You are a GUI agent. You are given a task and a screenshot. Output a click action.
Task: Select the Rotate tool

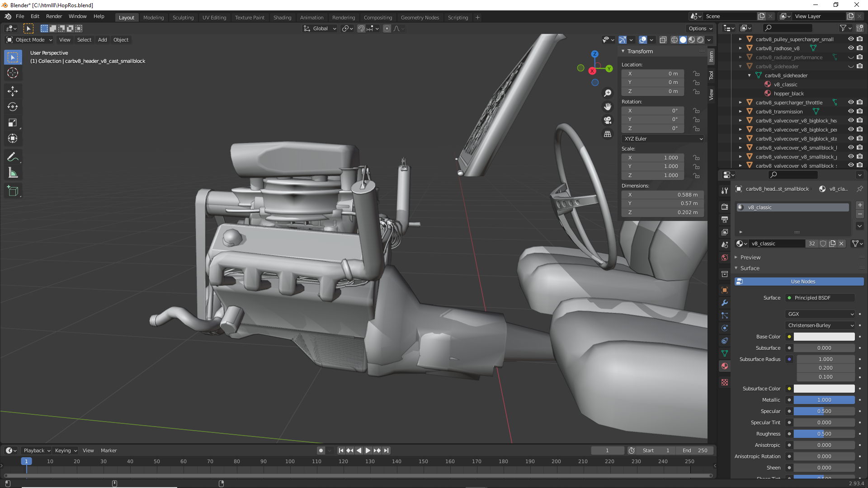(13, 107)
